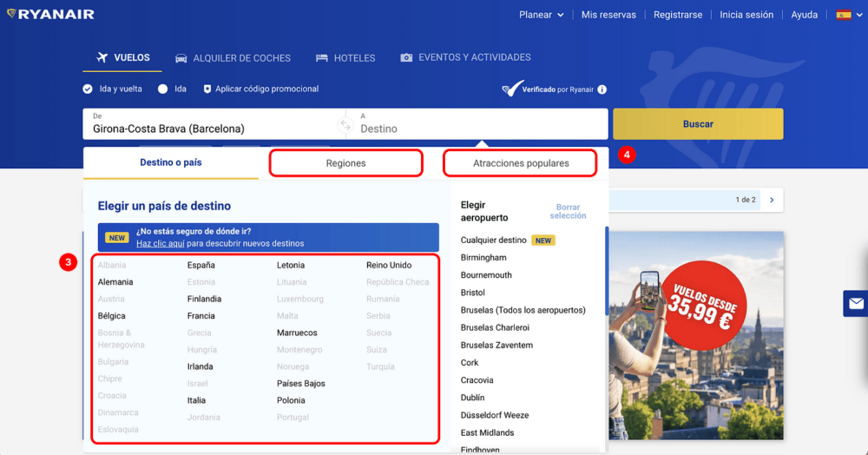Click the airport list scrollbar

click(607, 271)
